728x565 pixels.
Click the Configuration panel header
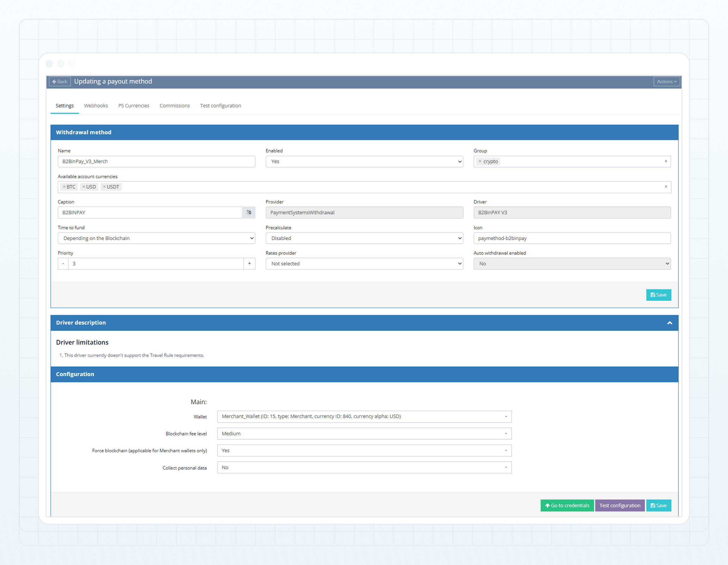point(364,374)
